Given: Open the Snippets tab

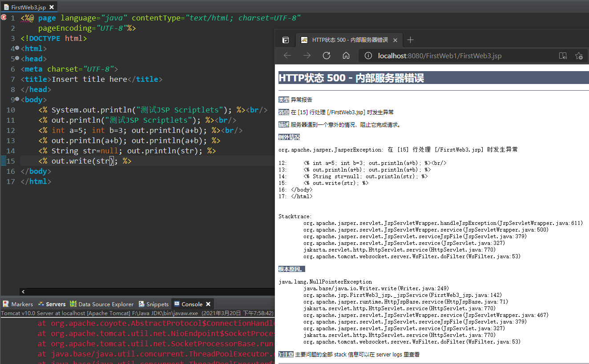Looking at the screenshot, I should click(x=154, y=304).
